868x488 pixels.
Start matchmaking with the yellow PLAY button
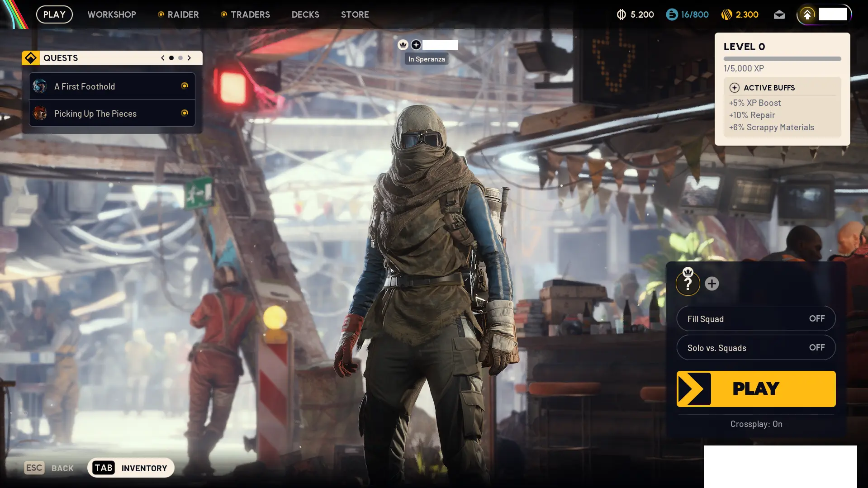point(756,389)
